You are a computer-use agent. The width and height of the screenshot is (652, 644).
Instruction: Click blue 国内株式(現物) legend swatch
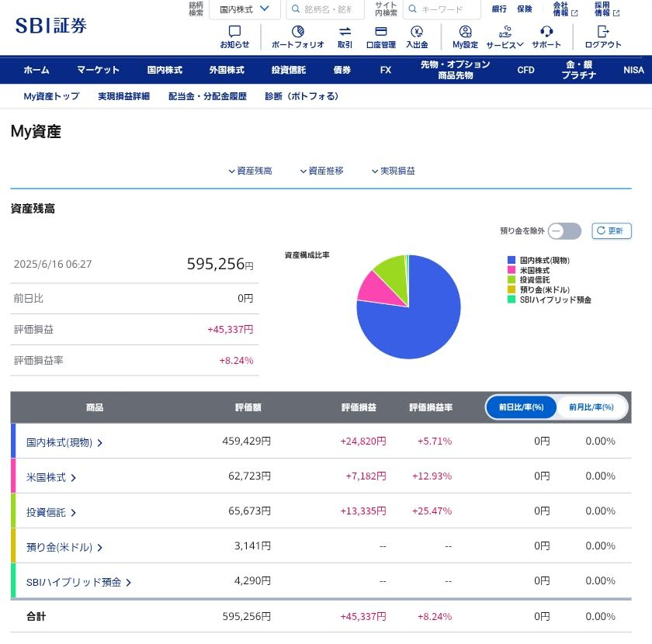512,260
